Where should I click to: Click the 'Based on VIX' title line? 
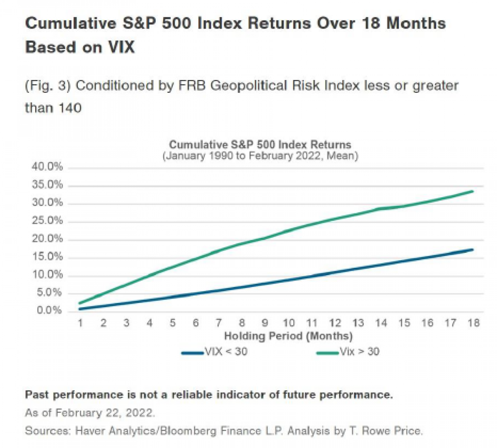[80, 47]
